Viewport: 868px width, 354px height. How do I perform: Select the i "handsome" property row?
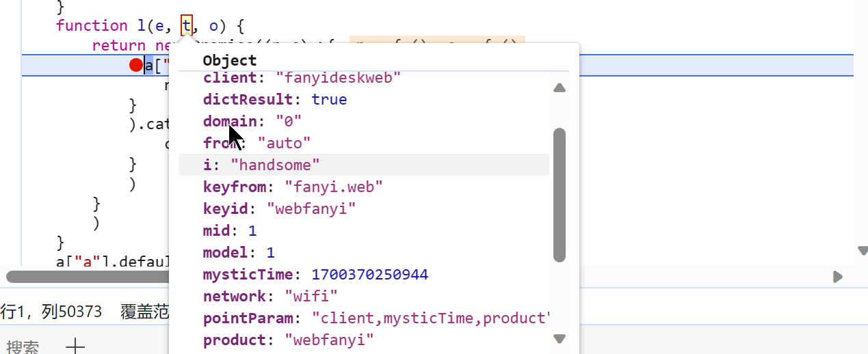click(364, 165)
